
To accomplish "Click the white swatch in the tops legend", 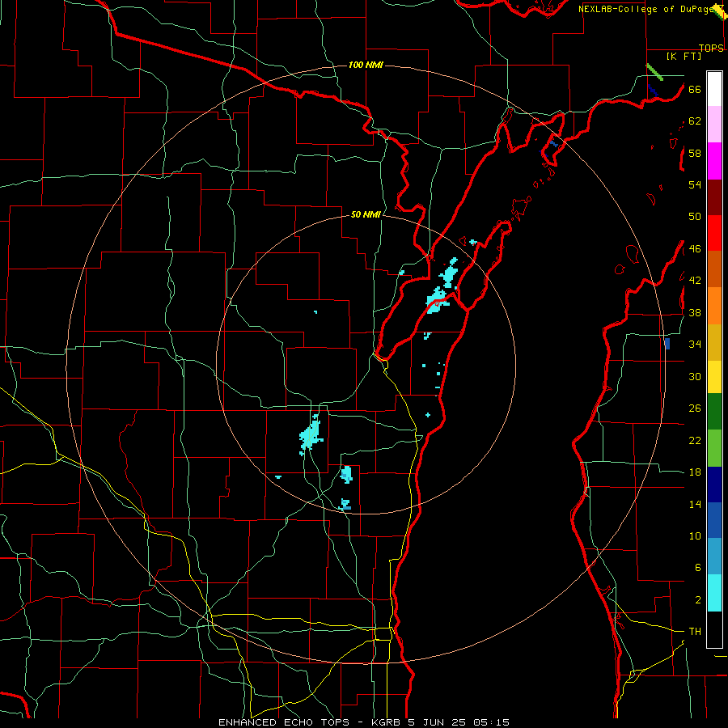I will coord(714,89).
